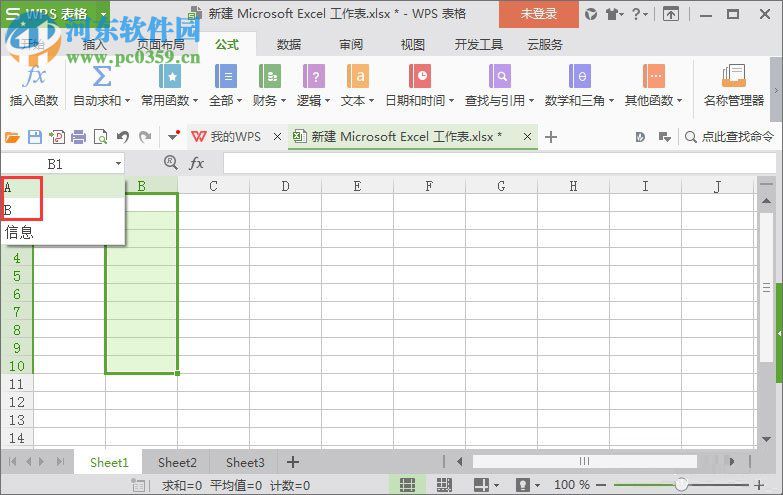
Task: Expand the reading mode dropdown arrow
Action: coord(496,485)
